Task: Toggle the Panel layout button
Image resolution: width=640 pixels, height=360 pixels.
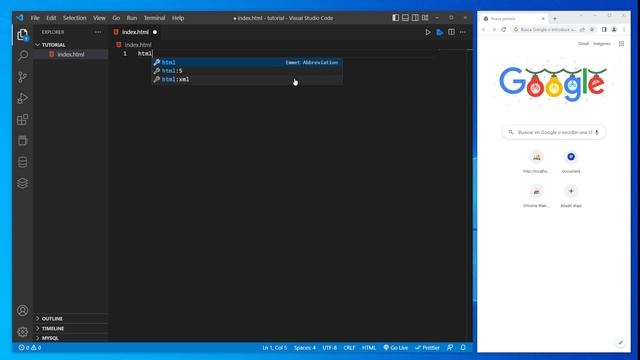Action: (405, 18)
